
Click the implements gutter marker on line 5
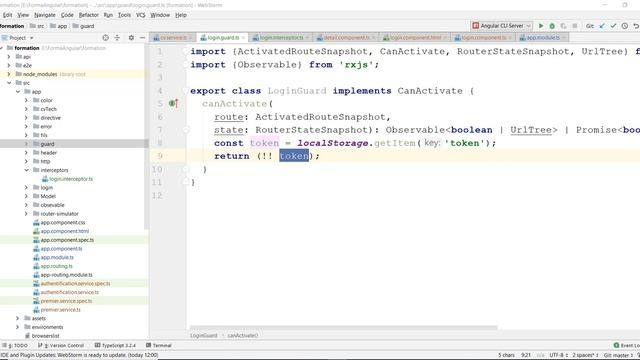[173, 103]
